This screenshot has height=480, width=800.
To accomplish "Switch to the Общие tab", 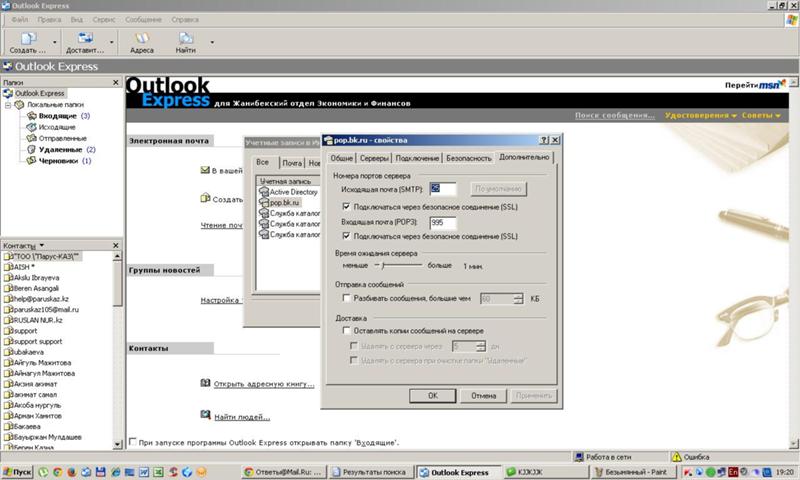I will 341,158.
